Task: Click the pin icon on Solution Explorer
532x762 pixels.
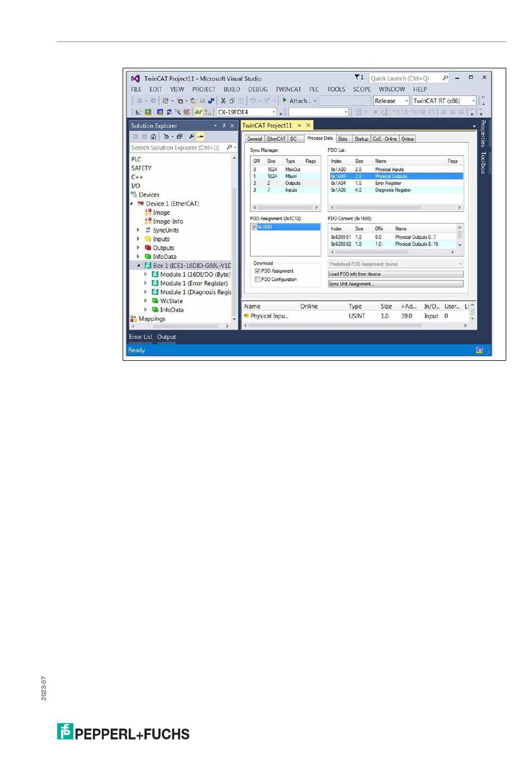Action: [223, 126]
